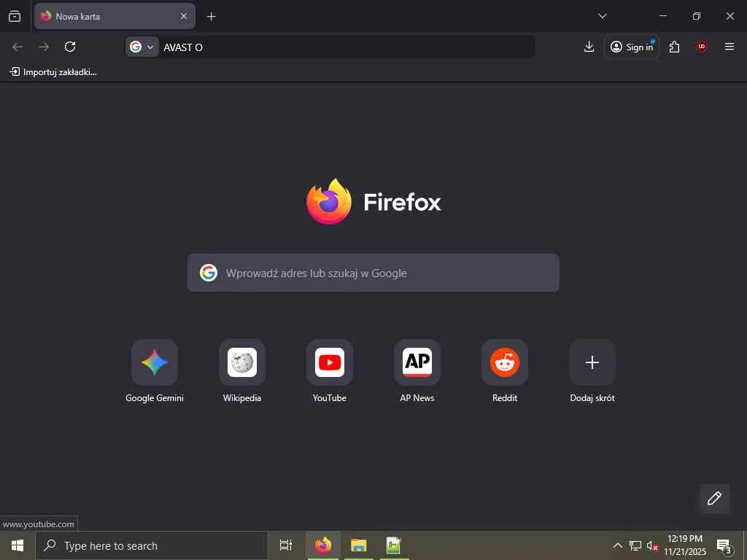Click the Firefox logo on the new tab page

(329, 201)
